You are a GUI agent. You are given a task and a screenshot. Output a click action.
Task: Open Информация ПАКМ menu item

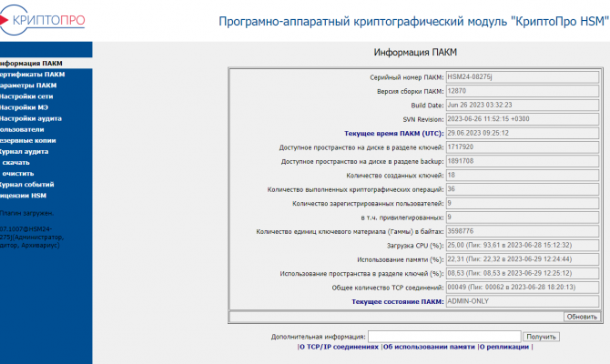point(31,64)
